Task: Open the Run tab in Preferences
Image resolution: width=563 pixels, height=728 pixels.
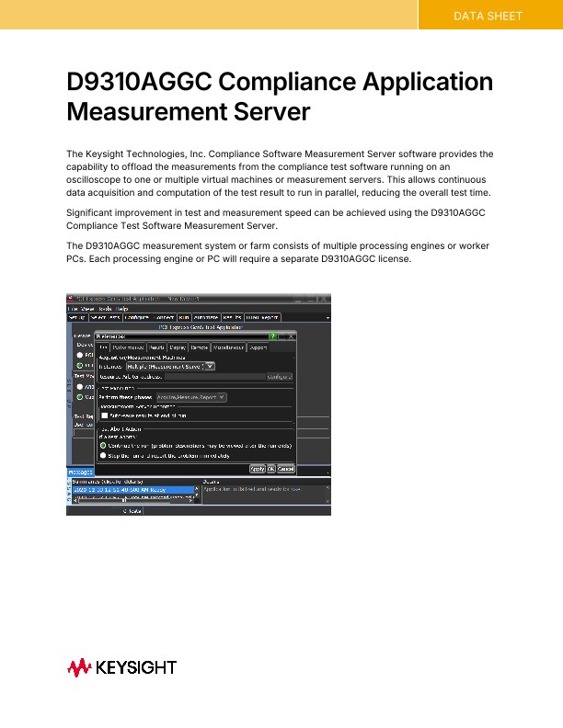Action: pos(103,347)
